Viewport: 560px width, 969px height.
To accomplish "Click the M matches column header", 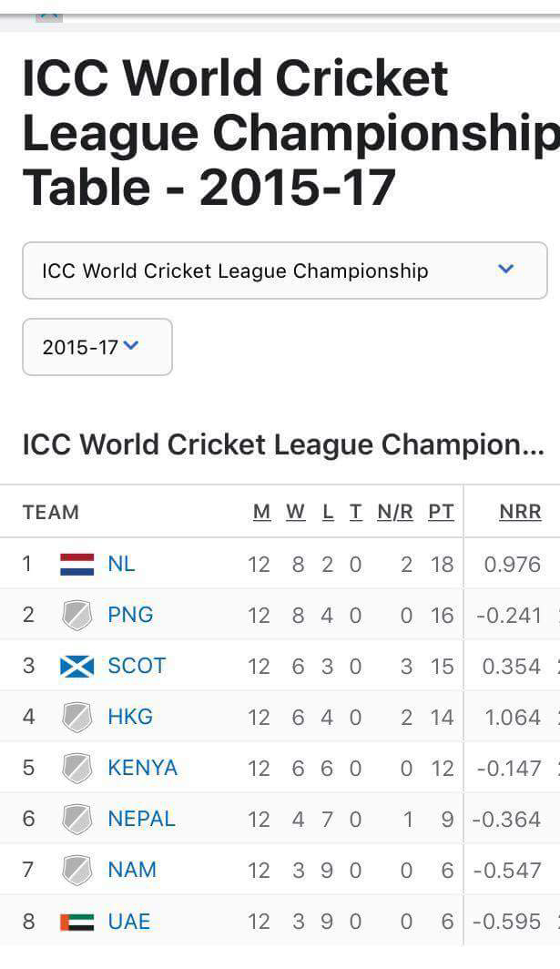I will pos(262,513).
